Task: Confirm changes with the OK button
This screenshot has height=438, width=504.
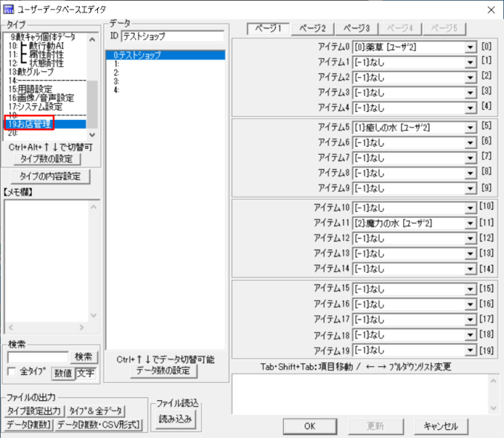Action: [309, 426]
